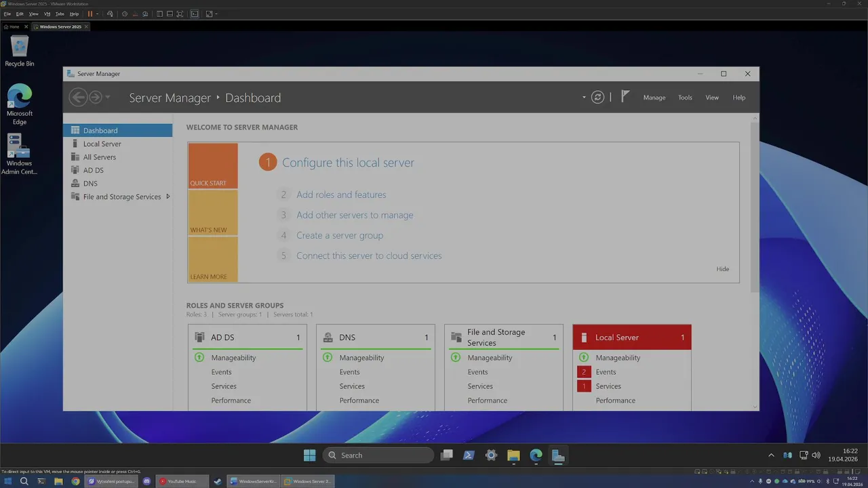Click the guest taskbar Search box
Viewport: 868px width, 488px height.
(378, 455)
